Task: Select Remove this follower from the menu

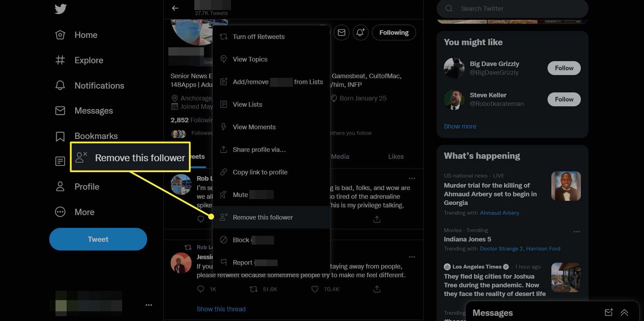Action: pos(262,217)
